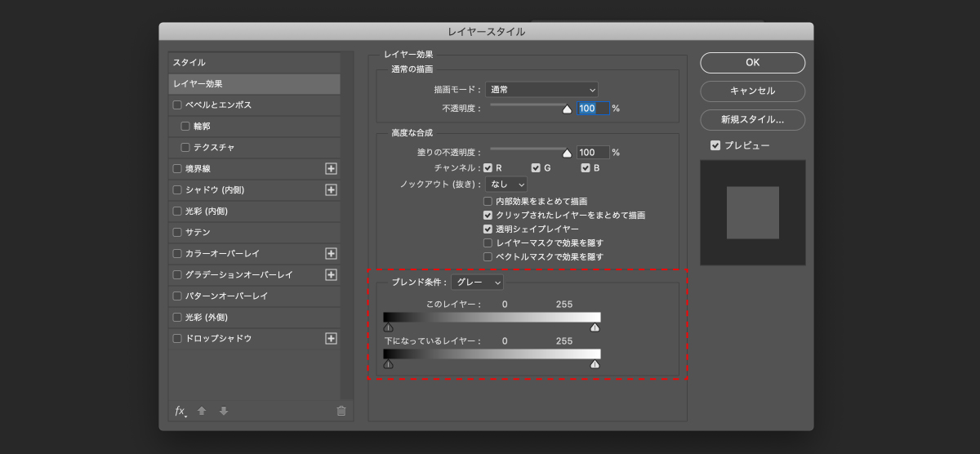
Task: Uncheck クリップされたレイヤーをまとめて描画 option
Action: 488,216
